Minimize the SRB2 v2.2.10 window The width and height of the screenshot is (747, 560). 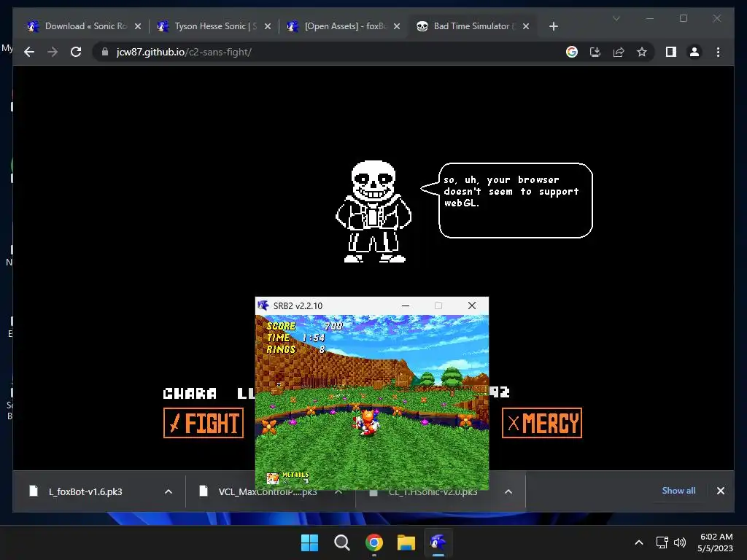click(406, 306)
